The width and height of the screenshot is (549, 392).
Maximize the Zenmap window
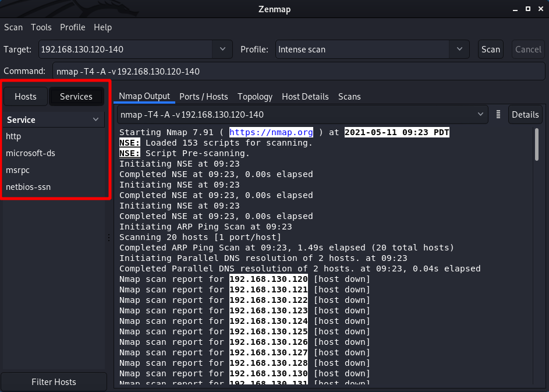point(528,9)
